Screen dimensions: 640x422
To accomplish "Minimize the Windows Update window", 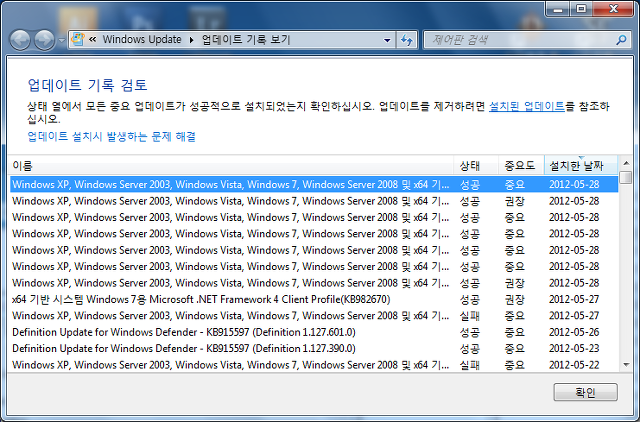I will click(x=558, y=9).
